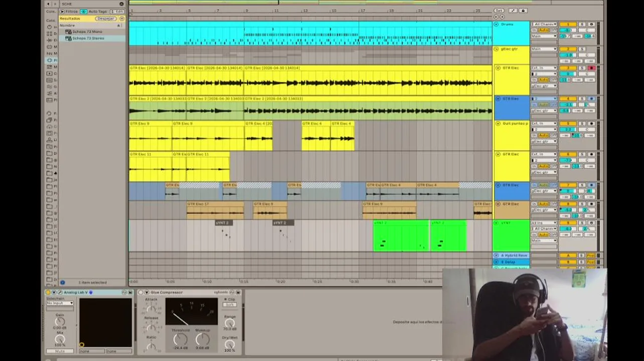Open Drums track Main output dropdown

pyautogui.click(x=544, y=36)
